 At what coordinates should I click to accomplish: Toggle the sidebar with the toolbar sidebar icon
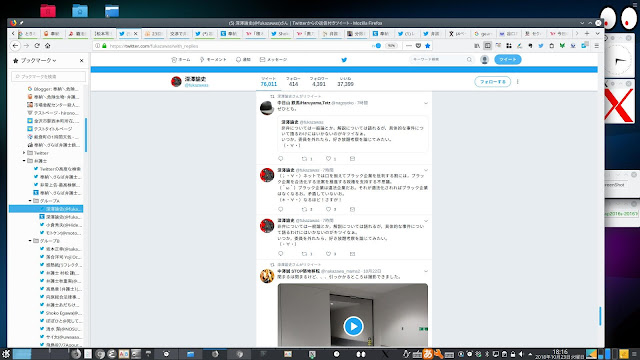click(x=488, y=46)
